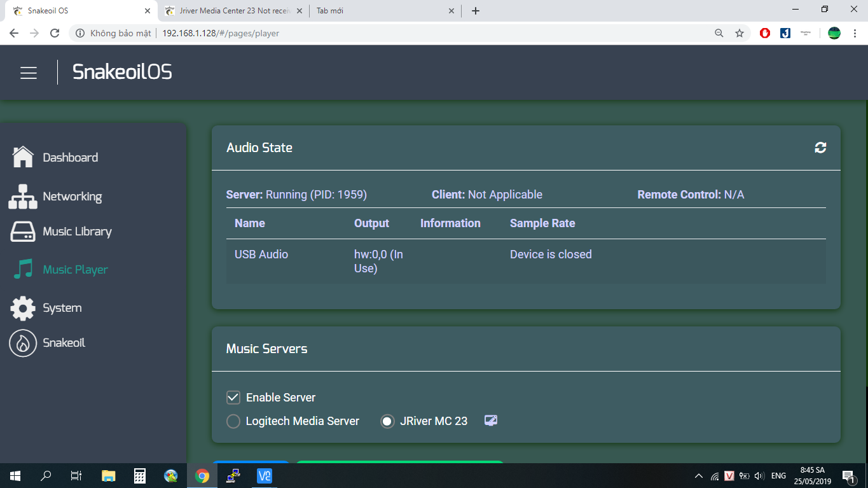Launch Calculator from the taskbar

tap(140, 475)
